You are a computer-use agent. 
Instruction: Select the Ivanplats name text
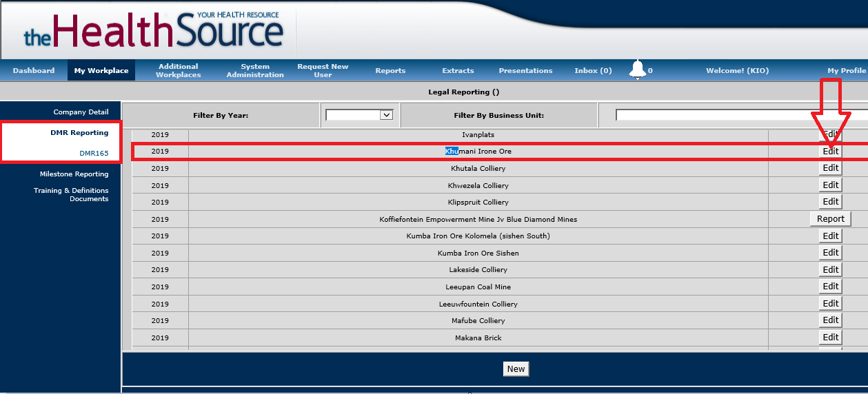(478, 135)
